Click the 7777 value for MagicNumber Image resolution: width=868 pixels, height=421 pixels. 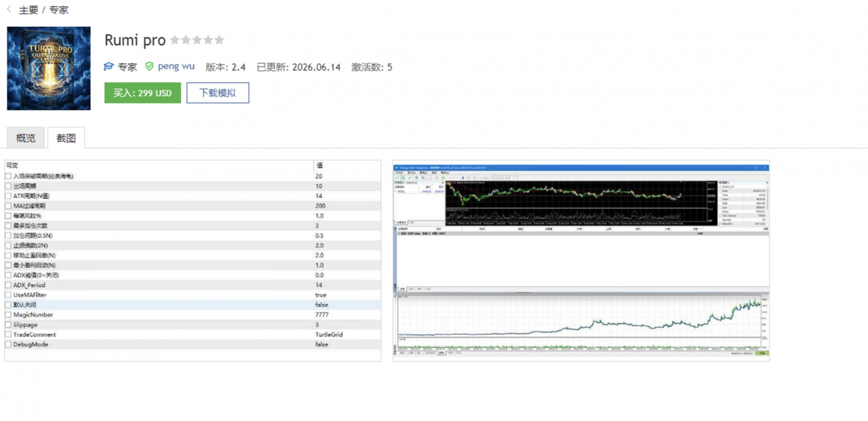point(322,315)
